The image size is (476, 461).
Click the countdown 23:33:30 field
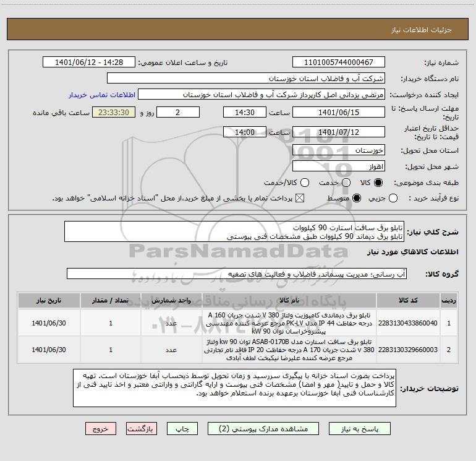tap(114, 112)
